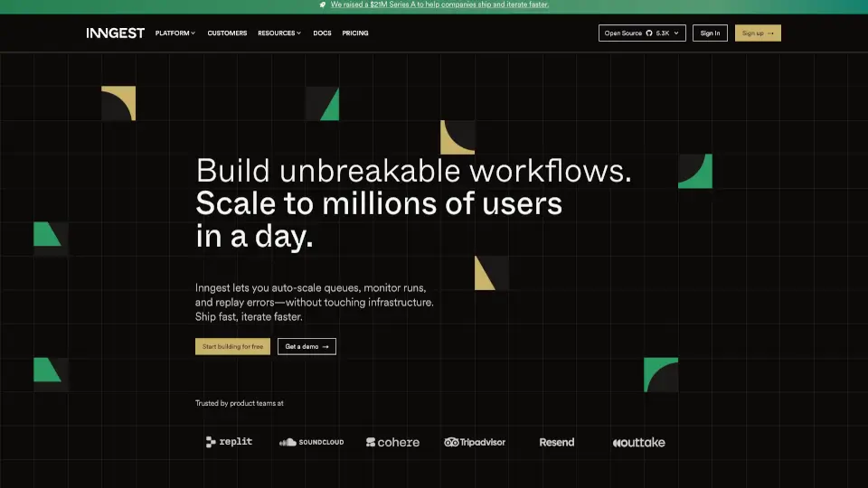Viewport: 868px width, 488px height.
Task: Click the Sign up button
Action: 757,33
